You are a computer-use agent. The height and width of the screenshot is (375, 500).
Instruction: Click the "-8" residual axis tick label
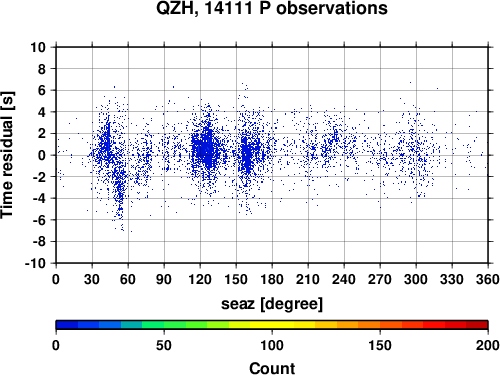coord(39,242)
